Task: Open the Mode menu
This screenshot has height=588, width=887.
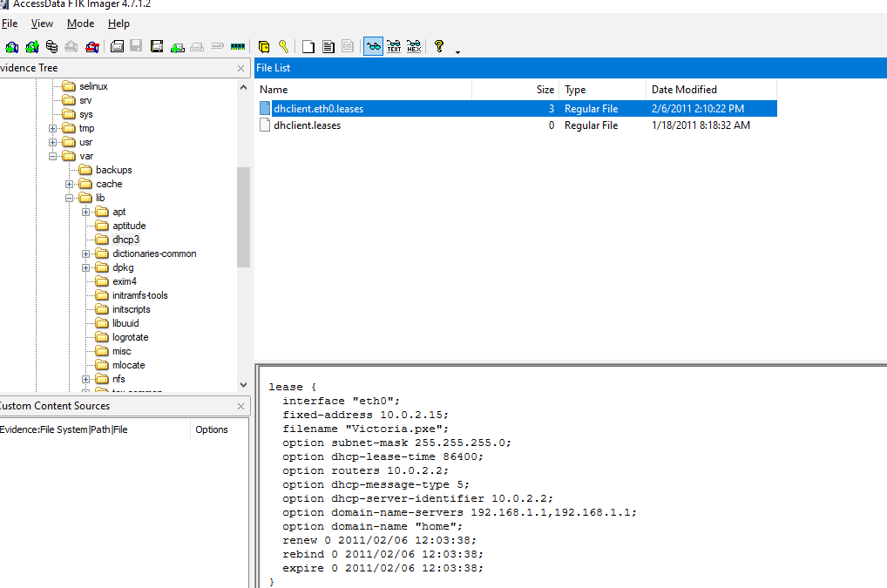Action: (x=81, y=24)
